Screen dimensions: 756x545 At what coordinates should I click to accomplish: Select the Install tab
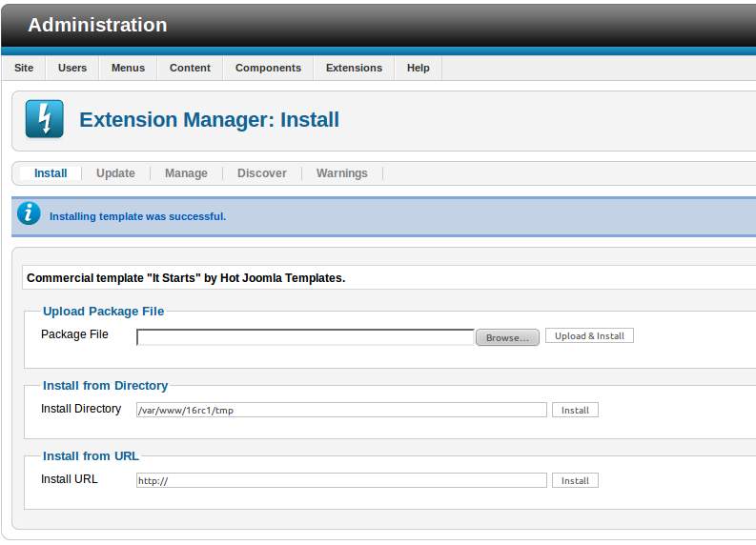pos(51,173)
